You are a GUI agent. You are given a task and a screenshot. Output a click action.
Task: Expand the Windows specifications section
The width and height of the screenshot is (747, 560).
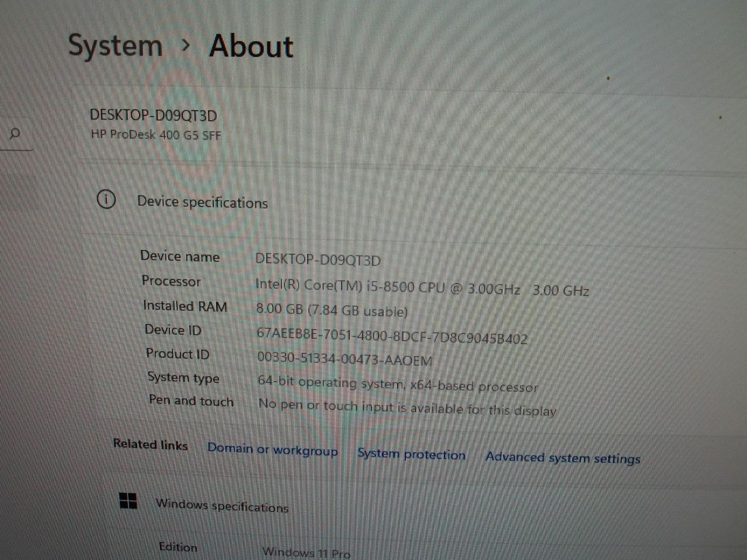[x=222, y=506]
